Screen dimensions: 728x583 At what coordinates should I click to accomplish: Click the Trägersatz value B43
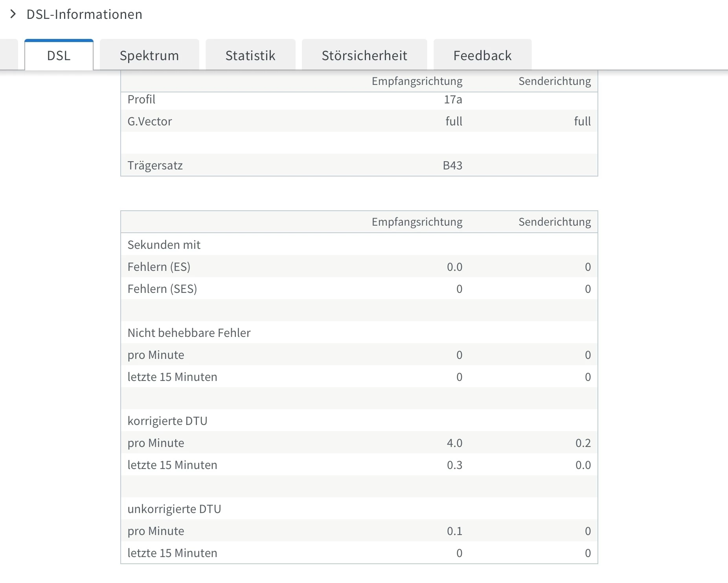click(x=452, y=166)
